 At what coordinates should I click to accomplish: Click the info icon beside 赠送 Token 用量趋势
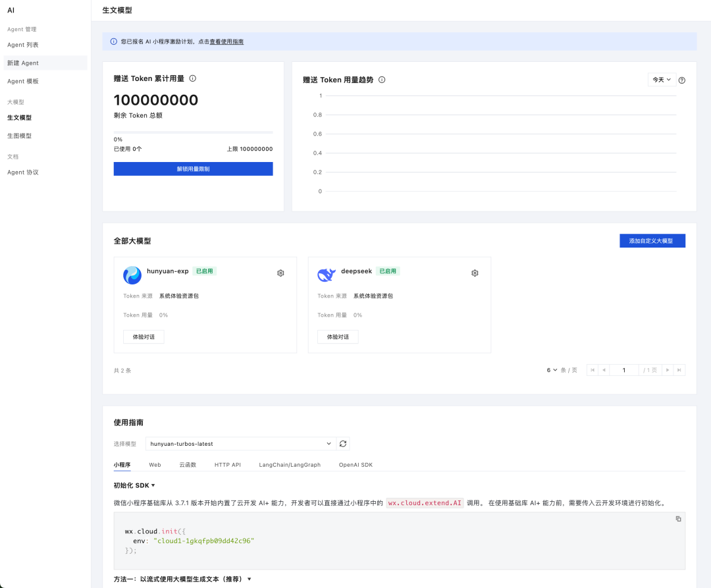(382, 80)
